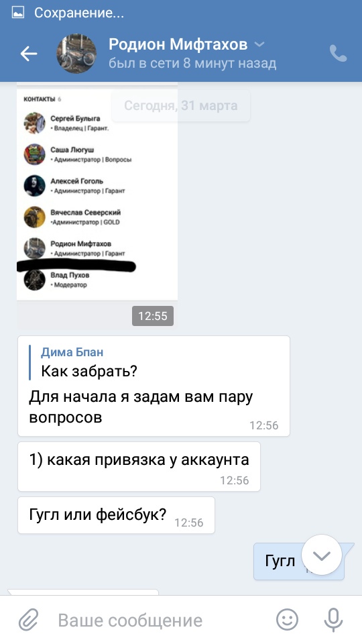This screenshot has height=644, width=362.
Task: Expand chat options chevron next to name
Action: 259,44
